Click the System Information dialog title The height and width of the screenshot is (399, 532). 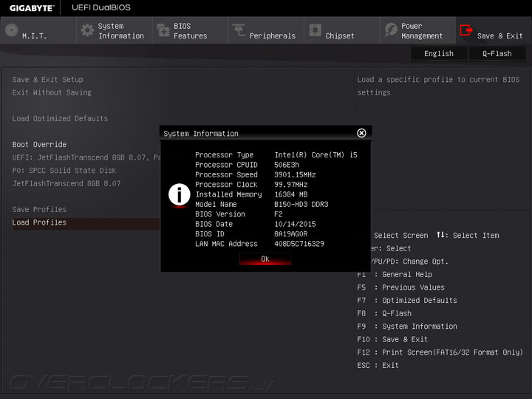(201, 133)
